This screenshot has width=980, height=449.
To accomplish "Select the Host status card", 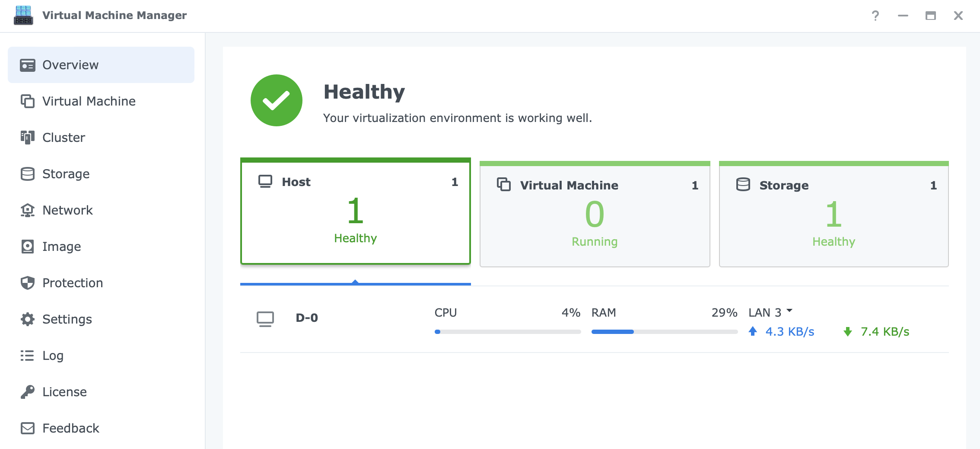I will click(355, 212).
